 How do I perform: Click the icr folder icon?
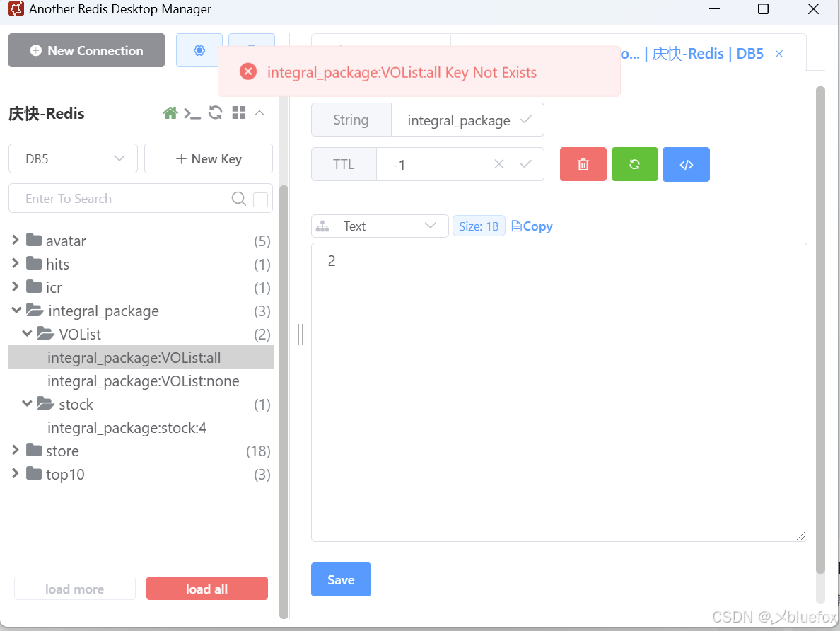(x=34, y=286)
